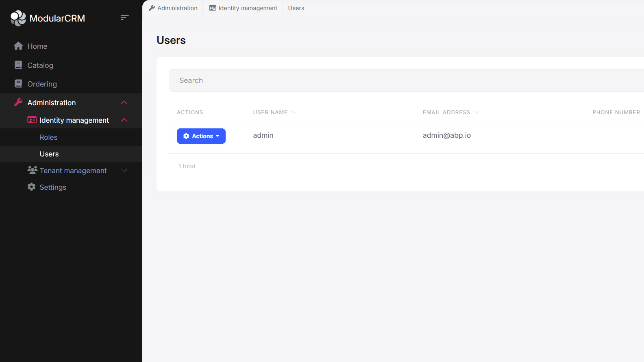Image resolution: width=644 pixels, height=362 pixels.
Task: Click the Administration wrench icon in sidebar
Action: coord(18,102)
